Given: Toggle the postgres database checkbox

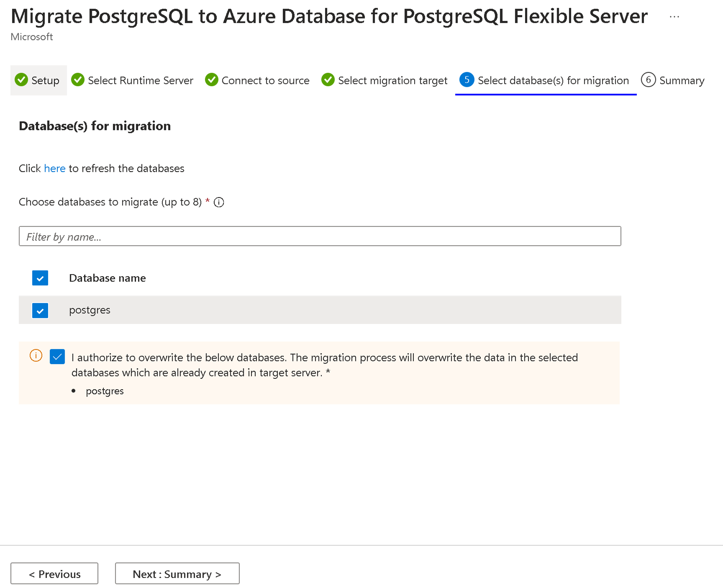Looking at the screenshot, I should (x=40, y=309).
